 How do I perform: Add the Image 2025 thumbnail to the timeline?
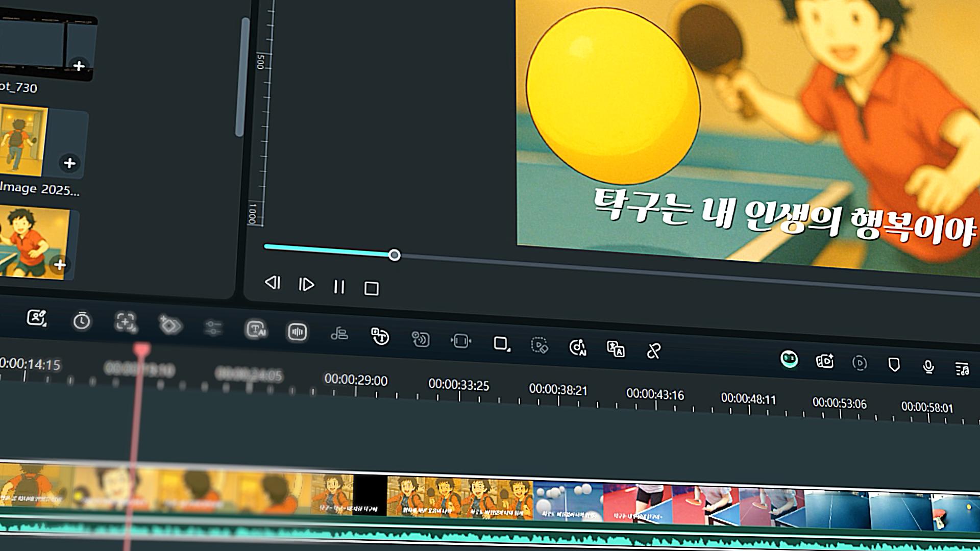[69, 163]
